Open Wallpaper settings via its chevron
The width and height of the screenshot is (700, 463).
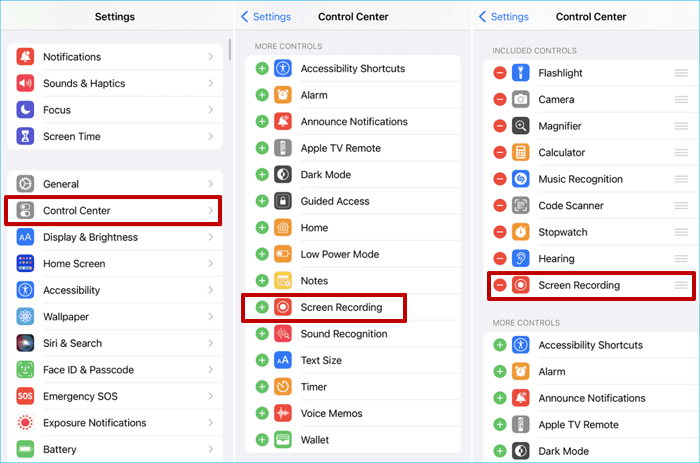[210, 317]
